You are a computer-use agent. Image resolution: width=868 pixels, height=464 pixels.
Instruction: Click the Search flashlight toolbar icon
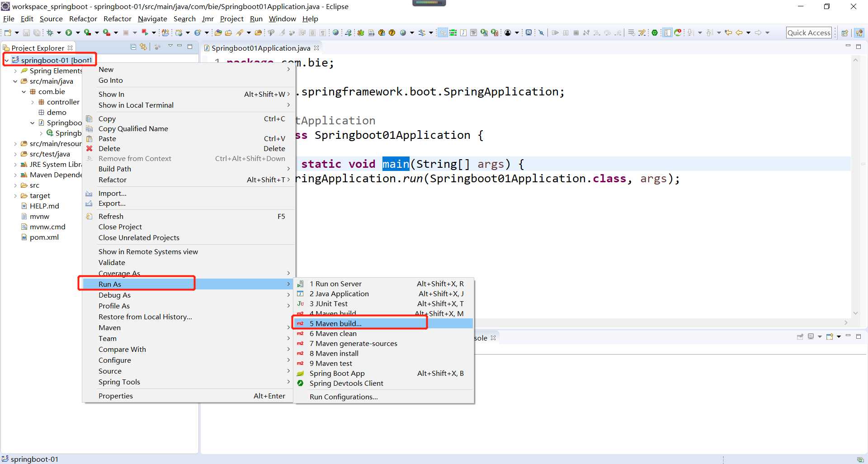pyautogui.click(x=240, y=33)
